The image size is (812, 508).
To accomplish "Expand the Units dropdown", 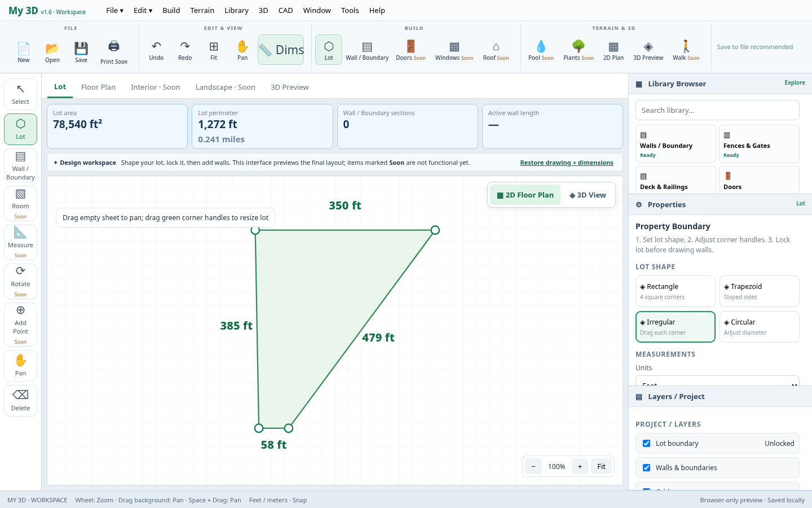I will click(717, 381).
